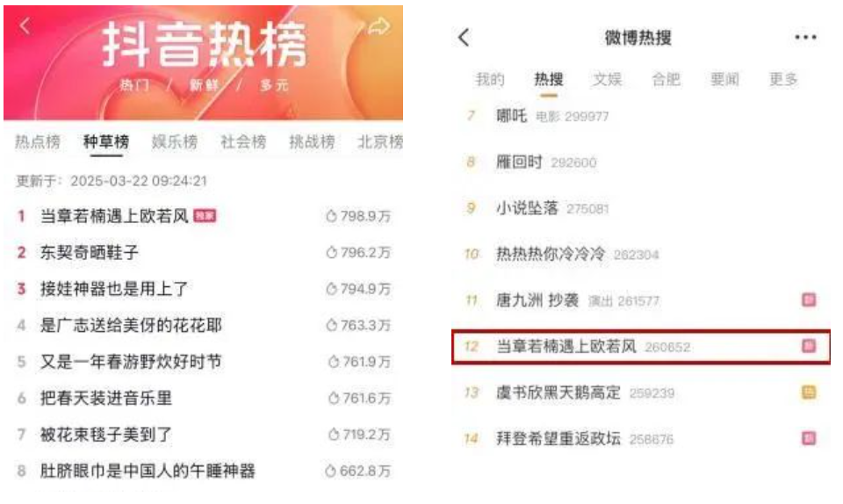Tap the pink badge on Weibo 当章若楠遇上欧若风 row
This screenshot has width=843, height=504.
click(809, 345)
